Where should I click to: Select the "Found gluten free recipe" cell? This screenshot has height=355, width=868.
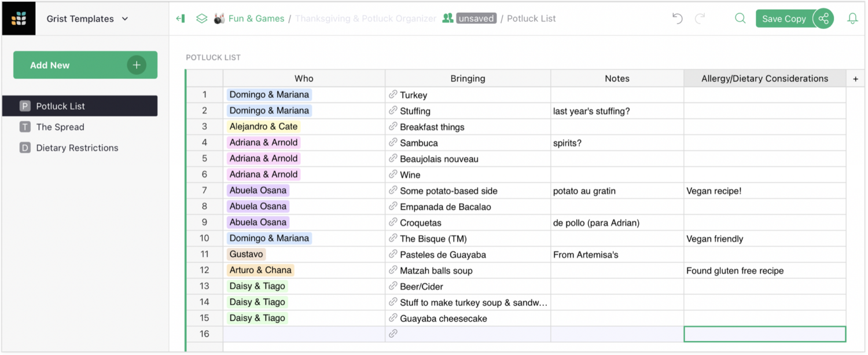[x=764, y=270]
